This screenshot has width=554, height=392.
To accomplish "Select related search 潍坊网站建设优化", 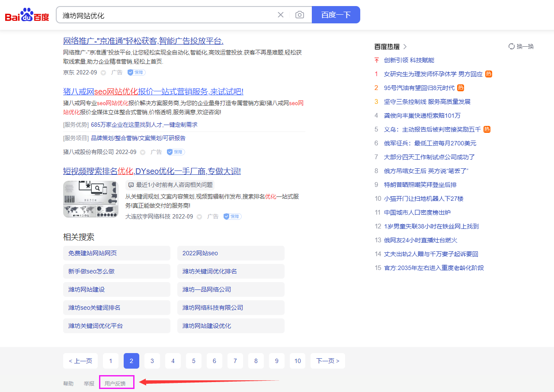I will 231,326.
